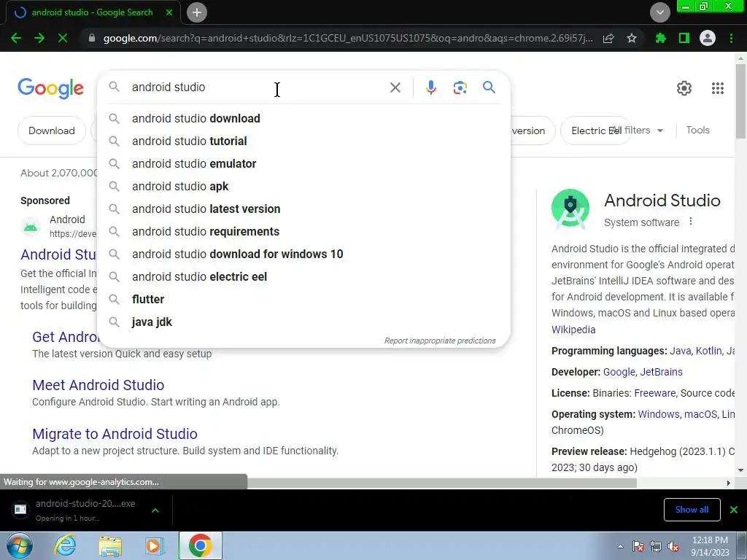Screen dimensions: 747x560
Task: Open Google quick settings gear
Action: click(684, 88)
